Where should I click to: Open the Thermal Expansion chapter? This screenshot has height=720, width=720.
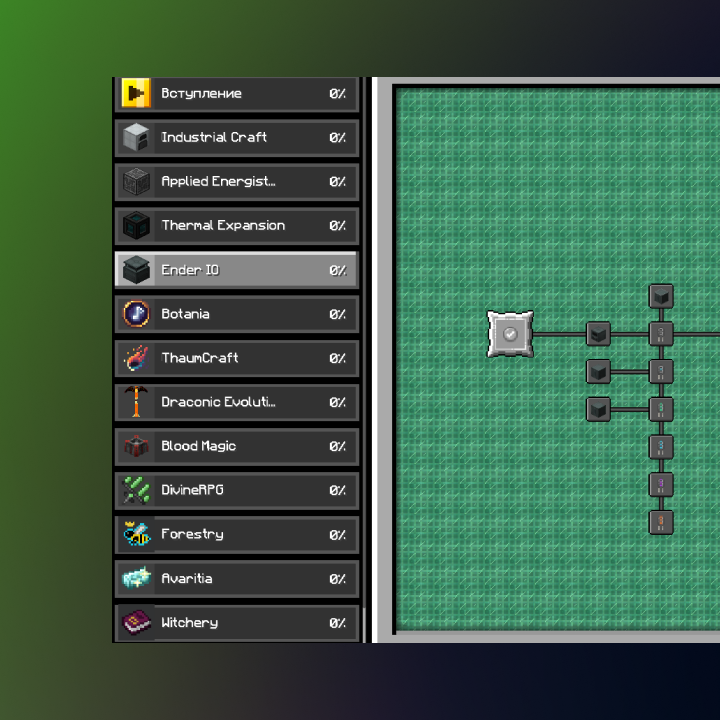[x=236, y=226]
